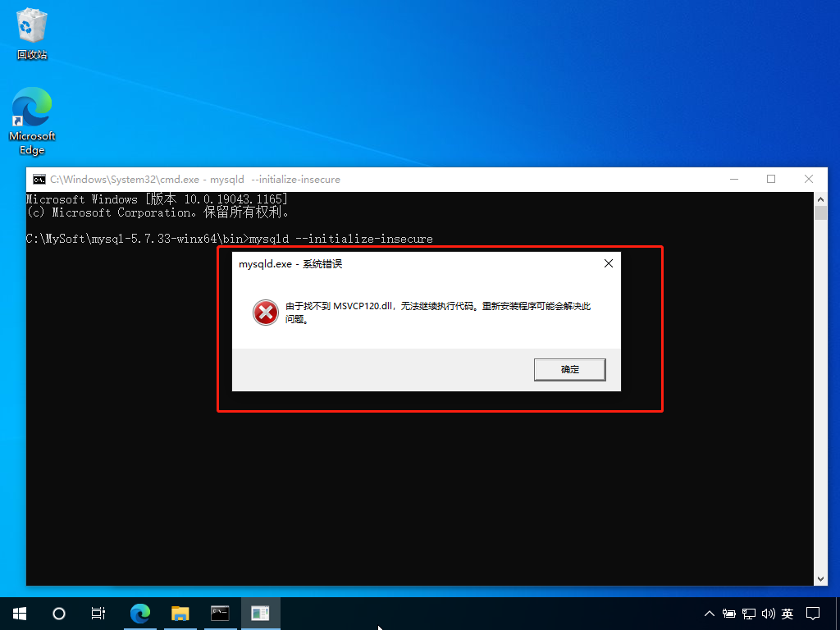Screen dimensions: 840x630
Task: Launch Edge from the taskbar
Action: tap(139, 613)
